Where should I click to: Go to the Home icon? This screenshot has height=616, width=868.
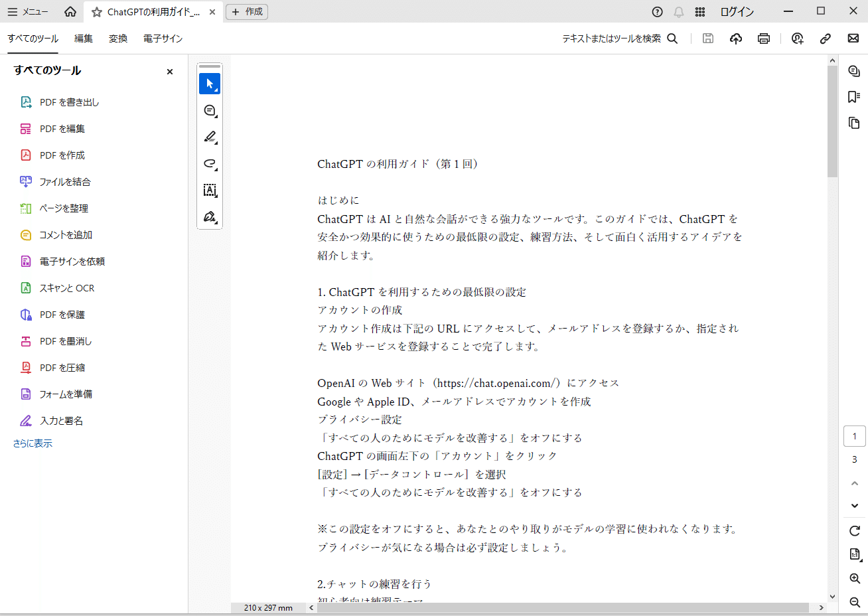click(70, 11)
